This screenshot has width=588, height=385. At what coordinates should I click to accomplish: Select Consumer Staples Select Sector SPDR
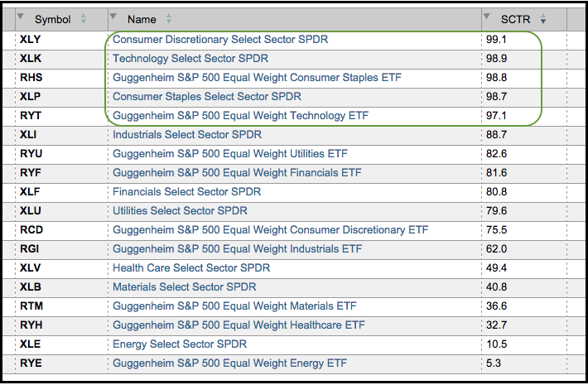(207, 97)
